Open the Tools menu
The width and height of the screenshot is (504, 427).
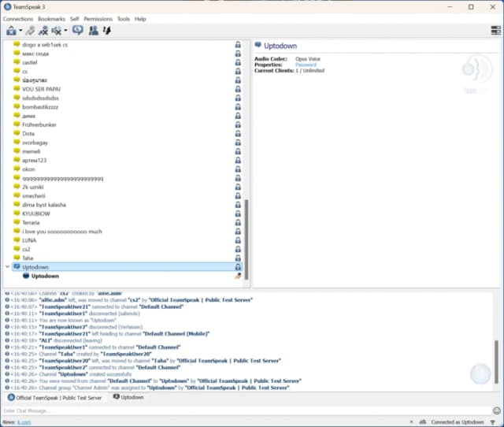click(124, 19)
